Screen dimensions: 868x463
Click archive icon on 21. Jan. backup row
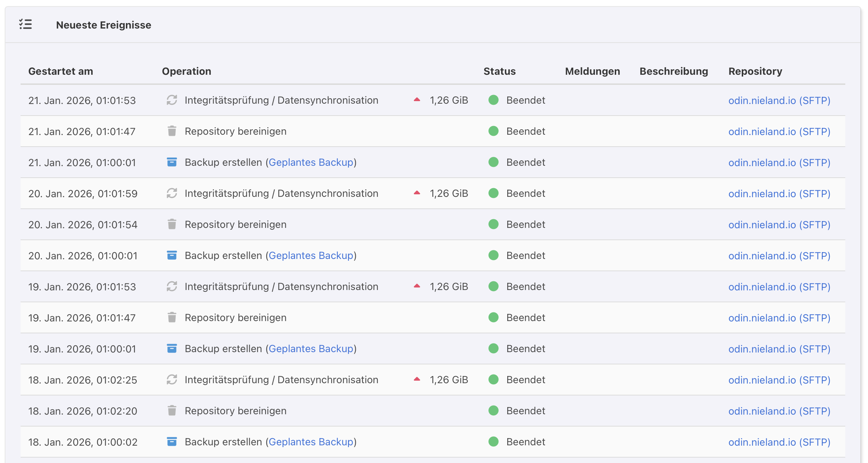tap(172, 162)
